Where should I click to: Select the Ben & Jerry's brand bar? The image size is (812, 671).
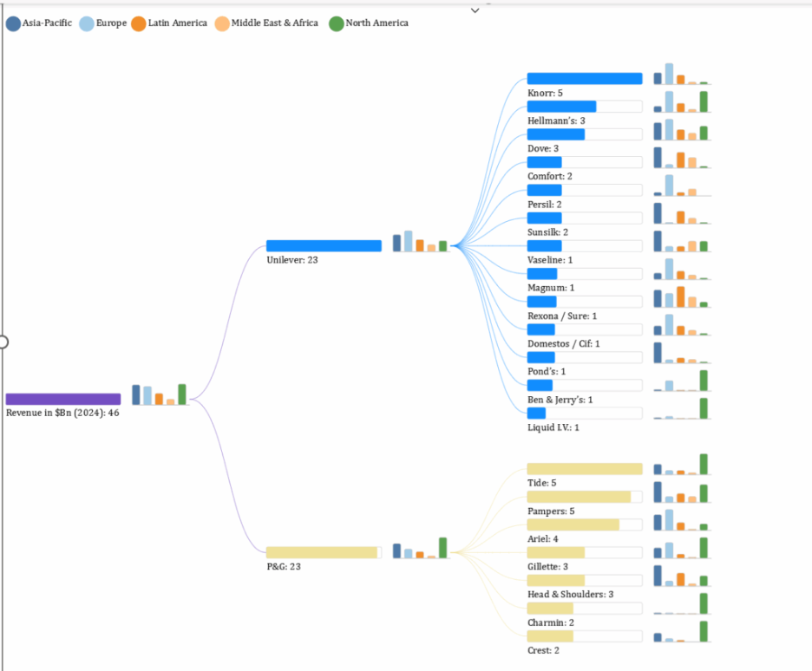540,386
